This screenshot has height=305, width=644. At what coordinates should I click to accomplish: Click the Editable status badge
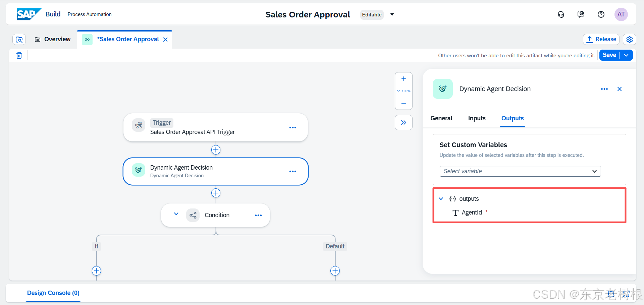(x=372, y=14)
